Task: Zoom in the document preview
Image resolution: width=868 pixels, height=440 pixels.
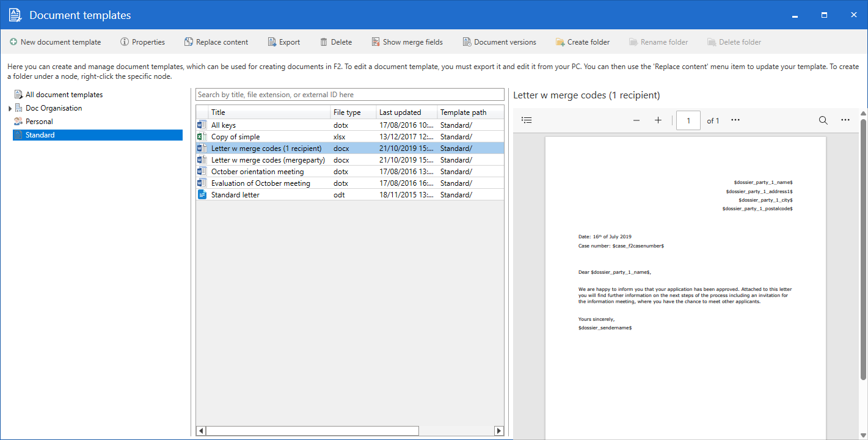Action: pos(658,120)
